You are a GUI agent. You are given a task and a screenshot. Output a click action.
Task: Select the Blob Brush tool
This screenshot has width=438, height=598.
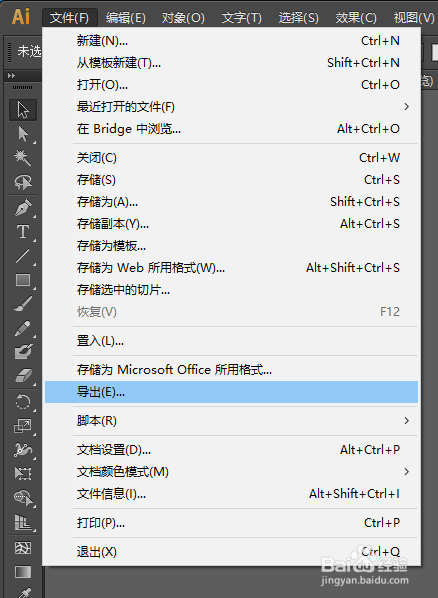coord(23,352)
